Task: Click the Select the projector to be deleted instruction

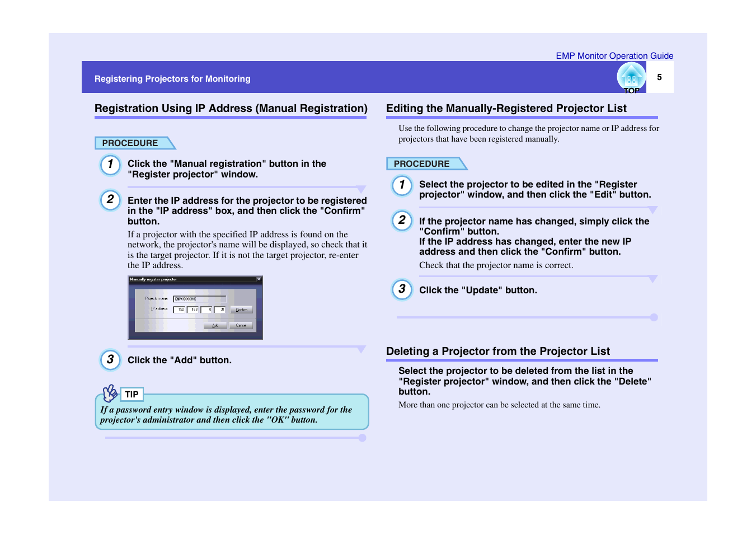Action: [525, 381]
